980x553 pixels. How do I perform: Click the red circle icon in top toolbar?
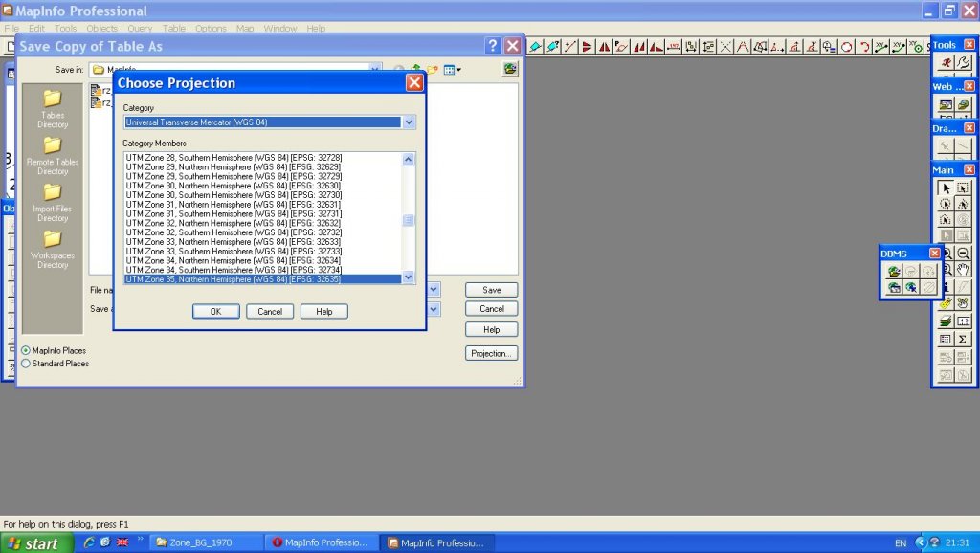[x=846, y=46]
